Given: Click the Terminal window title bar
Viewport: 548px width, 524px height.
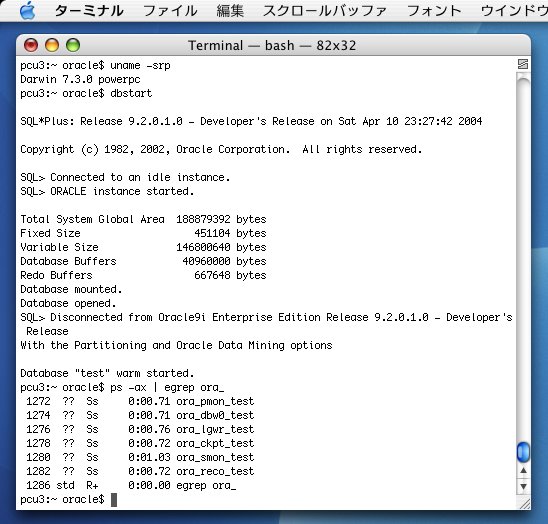Looking at the screenshot, I should click(272, 45).
